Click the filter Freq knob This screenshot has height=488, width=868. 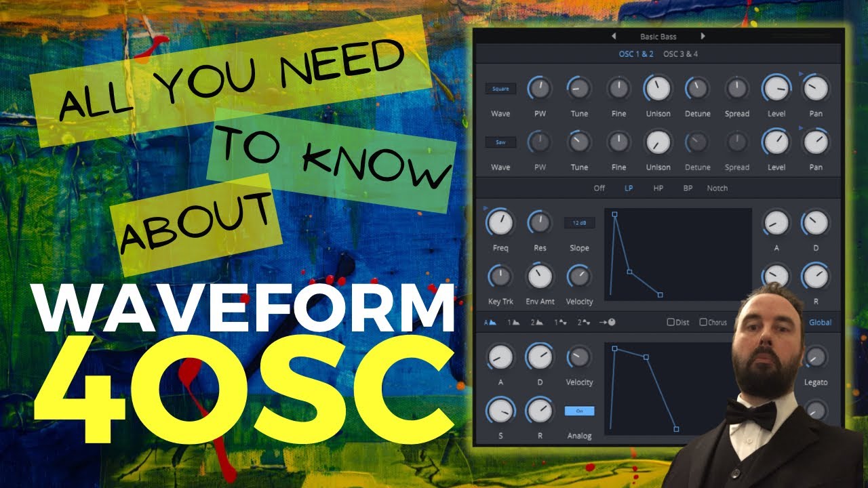500,222
